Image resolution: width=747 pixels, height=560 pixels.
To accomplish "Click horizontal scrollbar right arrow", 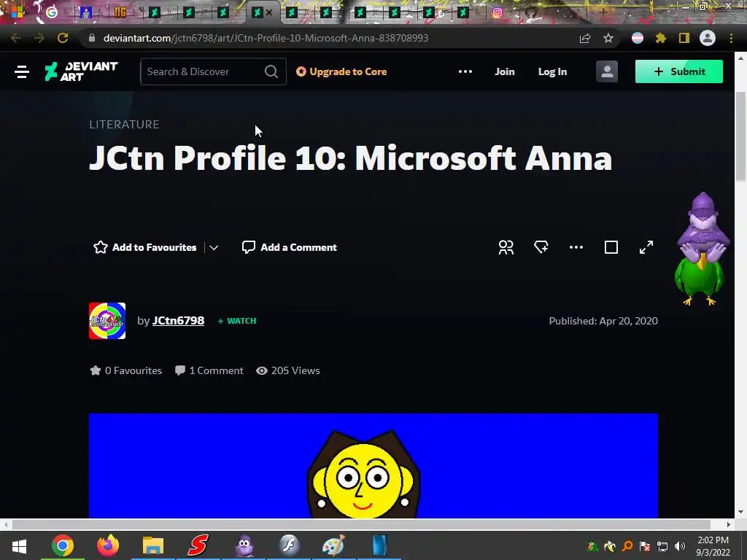I will pos(729,524).
